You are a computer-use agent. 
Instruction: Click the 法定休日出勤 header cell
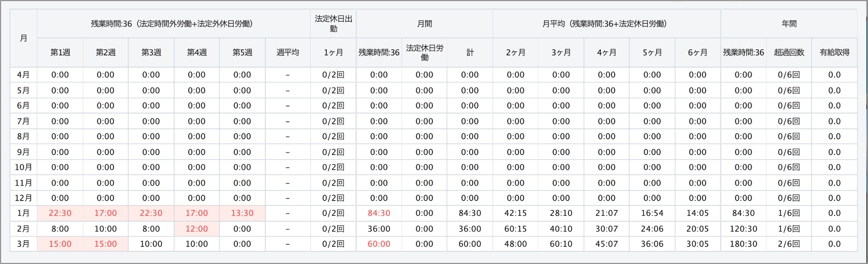click(x=333, y=24)
